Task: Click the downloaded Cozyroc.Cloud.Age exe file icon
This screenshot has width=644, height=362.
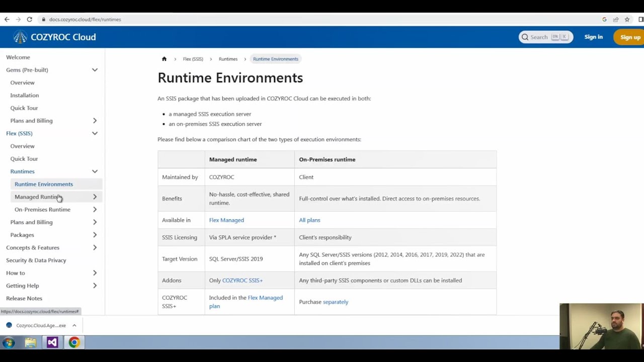Action: tap(9, 325)
